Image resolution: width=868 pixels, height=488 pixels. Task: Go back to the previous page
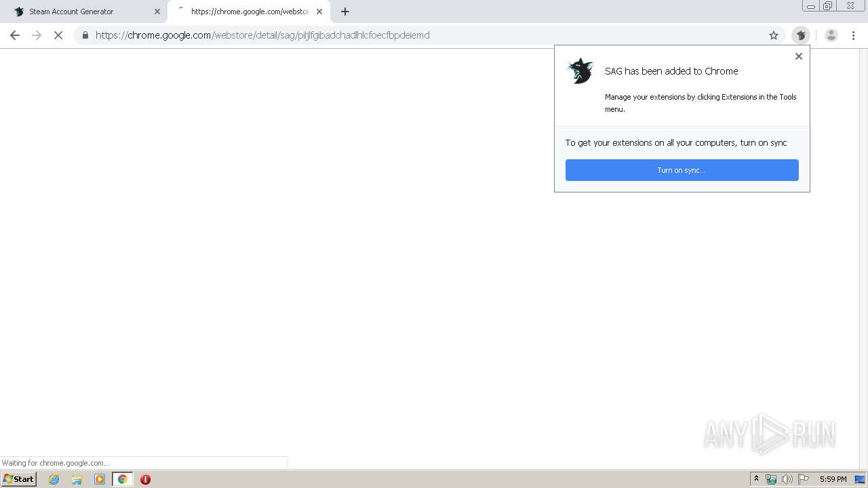click(x=15, y=35)
